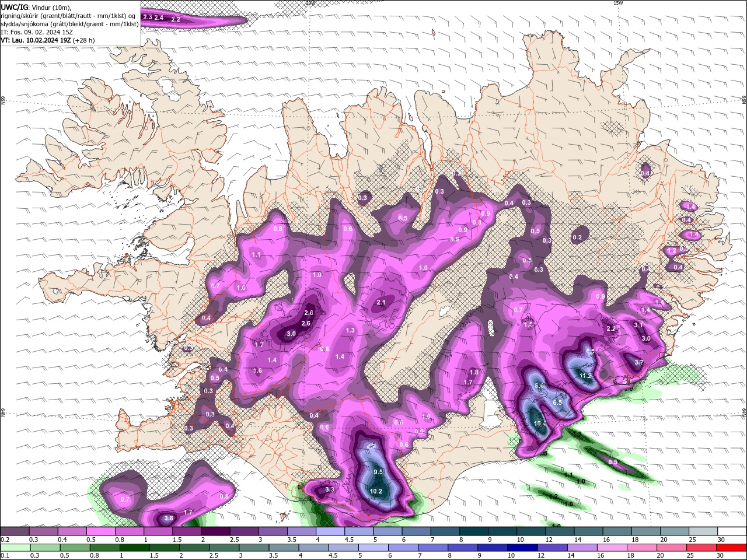Click the lower legend swatch between 25 and 30
Viewport: 747px width, 560px height.
(700, 548)
